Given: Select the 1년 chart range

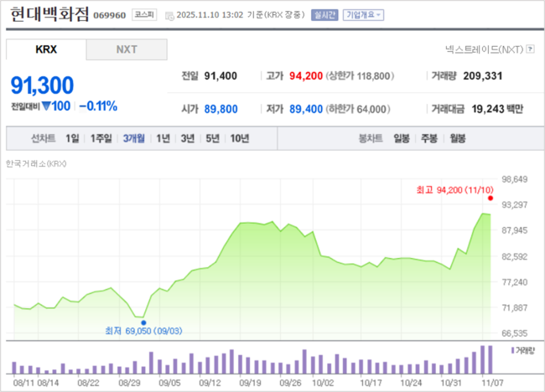Looking at the screenshot, I should point(163,138).
